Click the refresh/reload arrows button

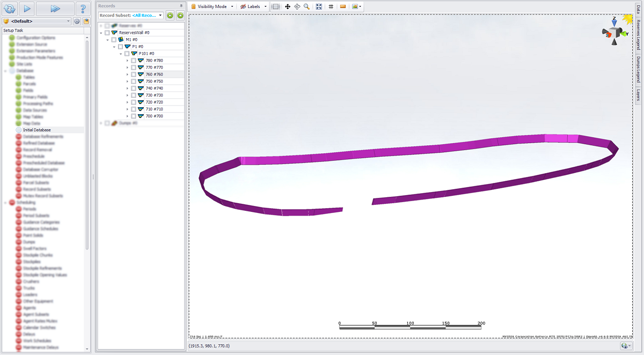(x=9, y=8)
